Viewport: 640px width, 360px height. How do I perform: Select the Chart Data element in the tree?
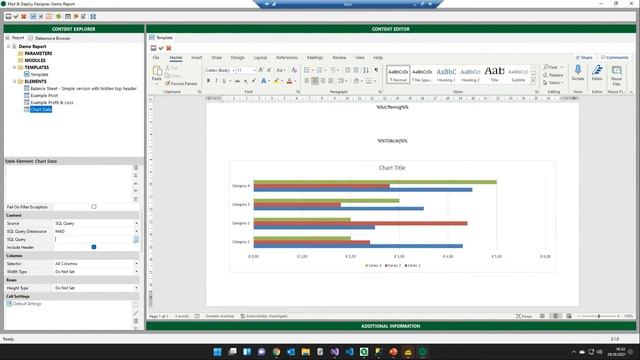(41, 109)
